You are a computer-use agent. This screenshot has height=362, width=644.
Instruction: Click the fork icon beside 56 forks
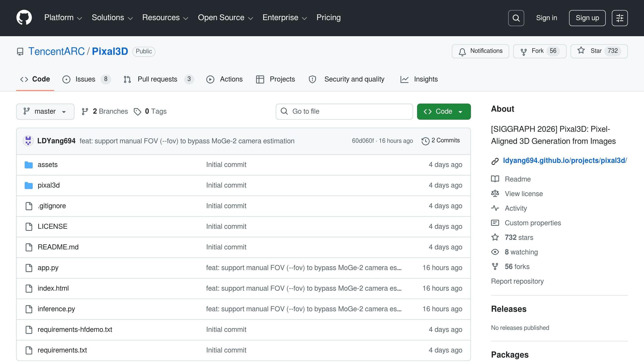(495, 266)
